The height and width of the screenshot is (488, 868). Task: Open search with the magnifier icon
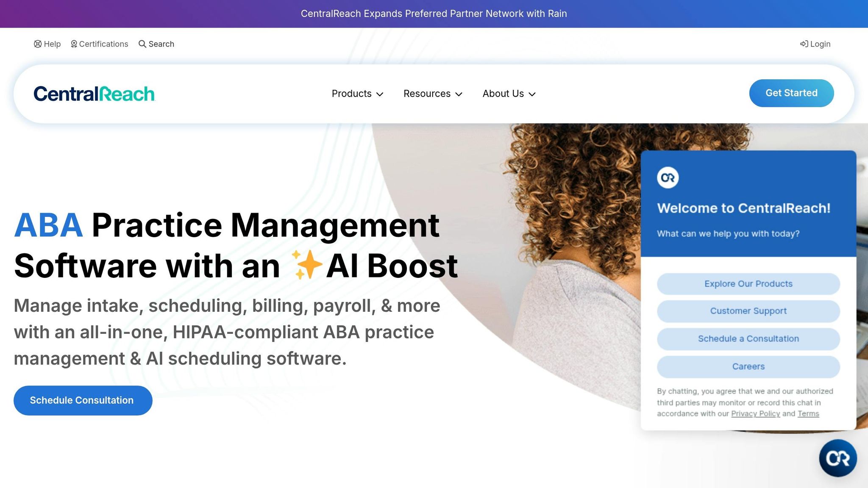[142, 44]
